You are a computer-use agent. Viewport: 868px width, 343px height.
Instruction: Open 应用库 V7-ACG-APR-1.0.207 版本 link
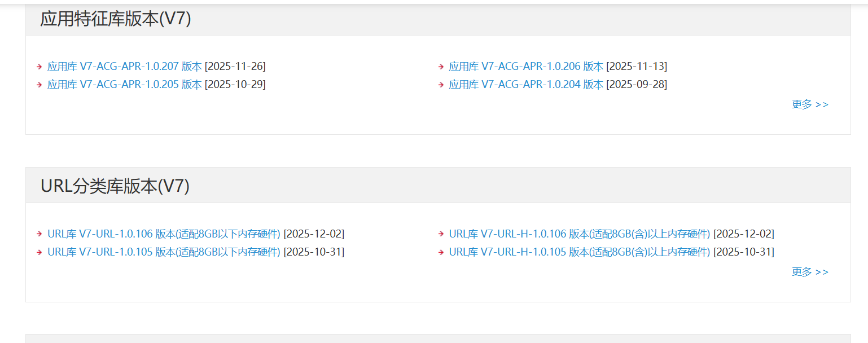(x=124, y=67)
